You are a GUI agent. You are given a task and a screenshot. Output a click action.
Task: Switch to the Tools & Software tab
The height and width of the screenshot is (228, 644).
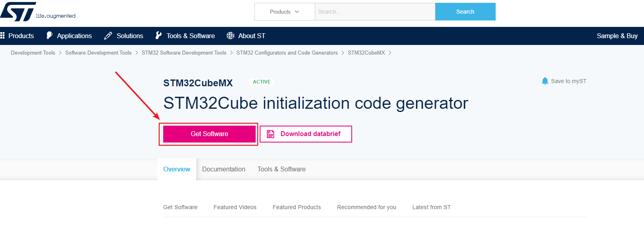coord(281,169)
